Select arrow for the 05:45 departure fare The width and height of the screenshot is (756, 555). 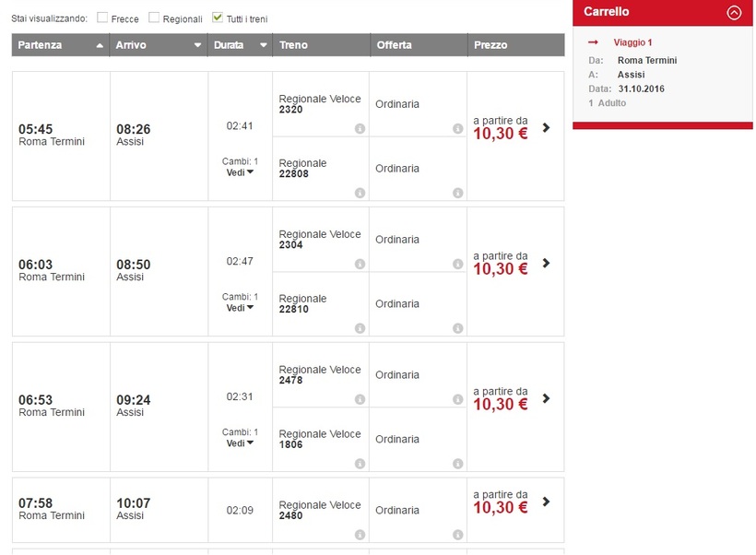click(546, 127)
